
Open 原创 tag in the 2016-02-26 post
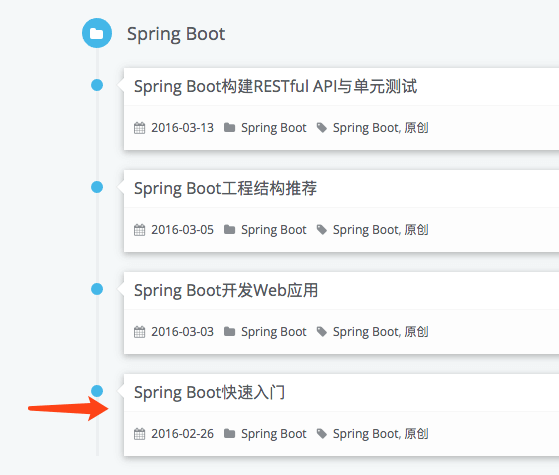(416, 434)
